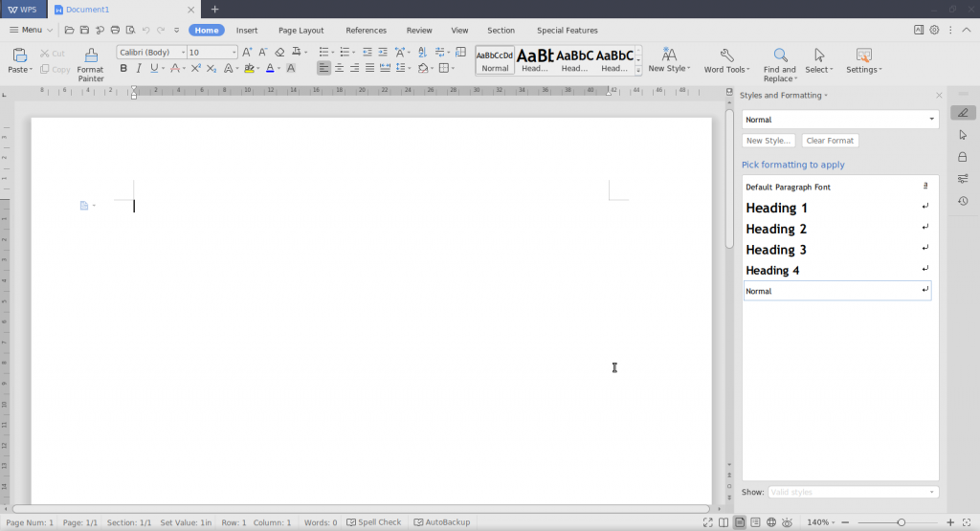Screen dimensions: 980x531
Task: Apply the blue font color
Action: pos(270,68)
